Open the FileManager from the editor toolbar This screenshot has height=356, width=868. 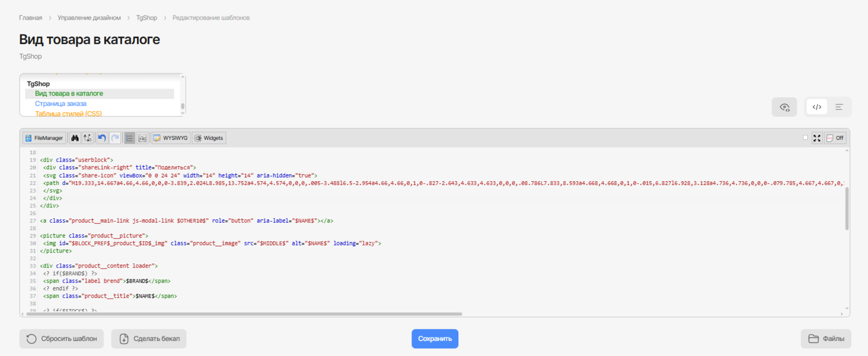coord(44,138)
